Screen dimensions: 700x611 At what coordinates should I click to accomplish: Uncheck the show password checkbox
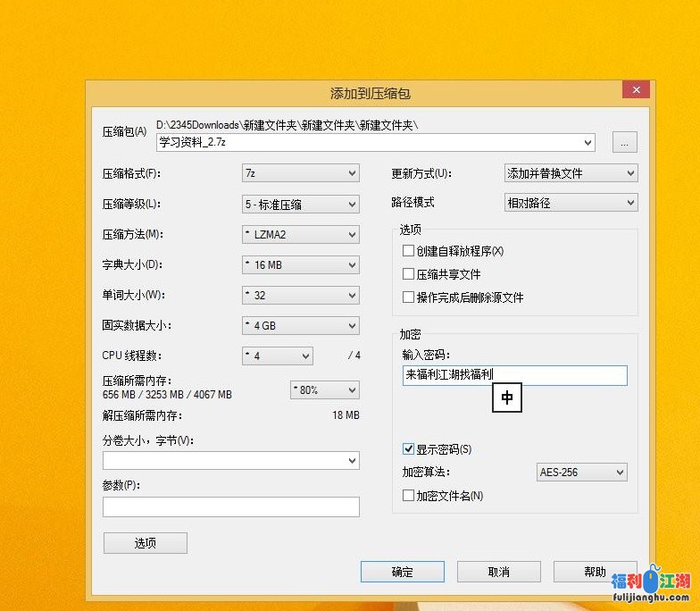coord(409,448)
